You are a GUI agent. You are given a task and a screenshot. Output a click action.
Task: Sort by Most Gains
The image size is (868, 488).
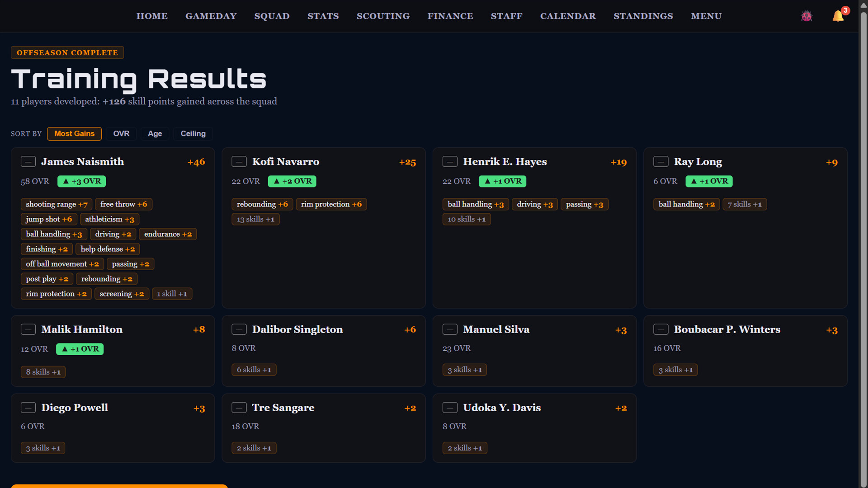tap(74, 134)
